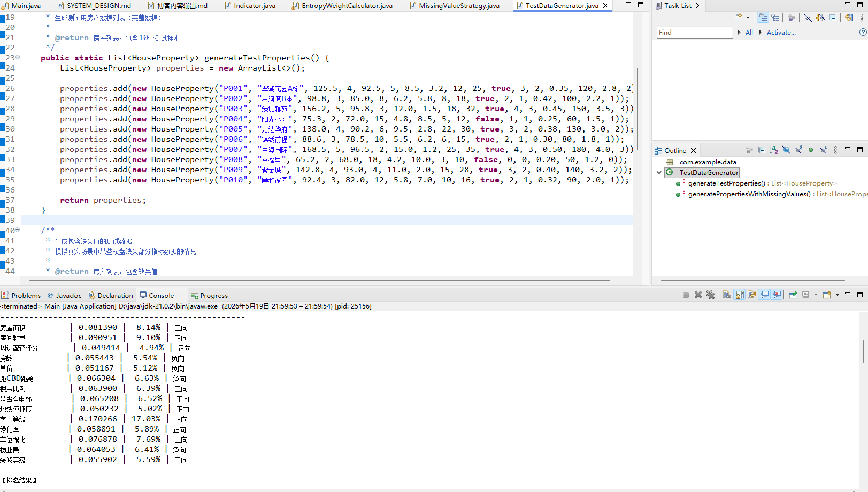The width and height of the screenshot is (868, 492).
Task: Click the All filter link
Action: point(749,32)
